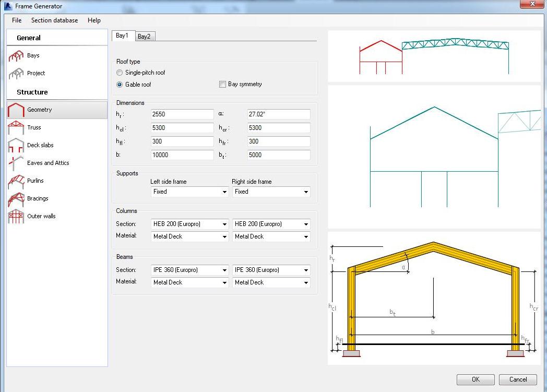The height and width of the screenshot is (392, 547).
Task: Select the Purlins icon
Action: tap(16, 181)
